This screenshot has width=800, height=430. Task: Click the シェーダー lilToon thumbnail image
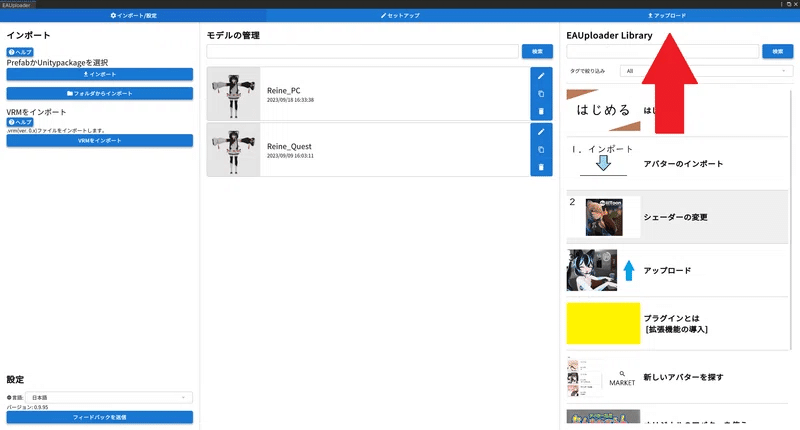(604, 217)
